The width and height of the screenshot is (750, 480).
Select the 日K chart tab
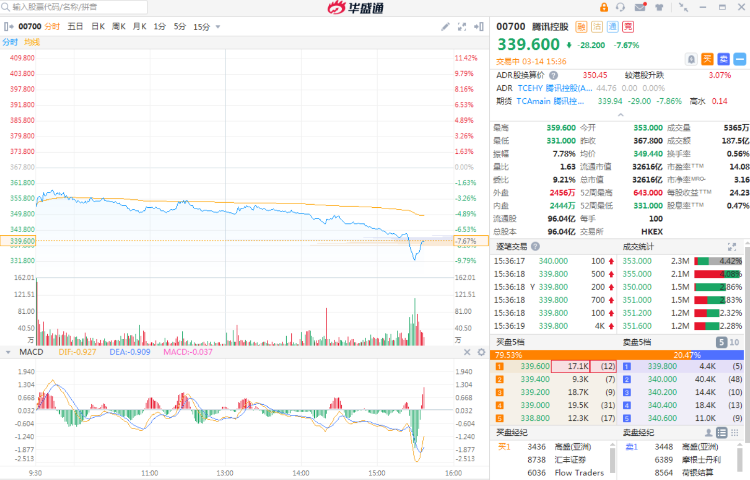point(98,27)
